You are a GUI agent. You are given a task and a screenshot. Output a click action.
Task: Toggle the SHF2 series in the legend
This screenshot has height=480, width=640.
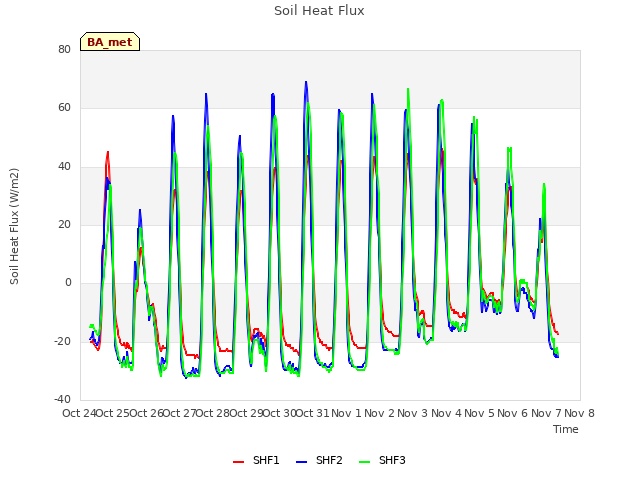(x=319, y=460)
